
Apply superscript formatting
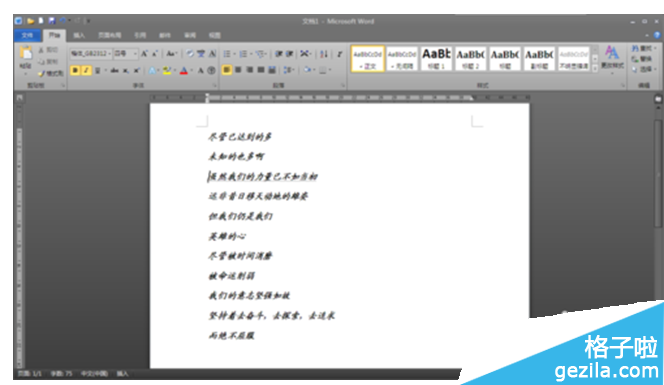pyautogui.click(x=136, y=70)
